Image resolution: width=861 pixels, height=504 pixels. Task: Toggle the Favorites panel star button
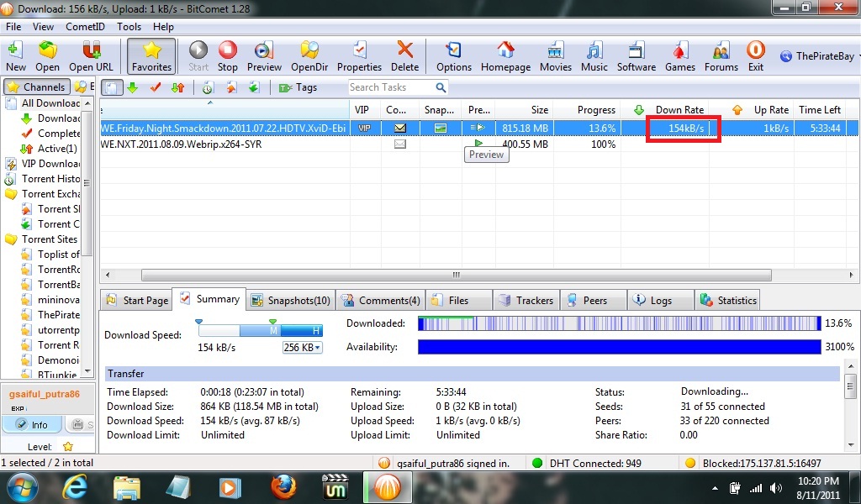(151, 56)
